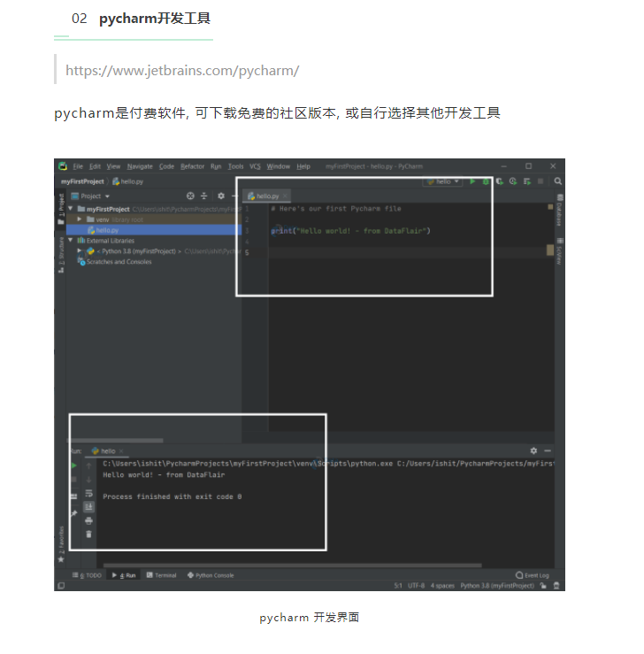Image resolution: width=644 pixels, height=654 pixels.
Task: Click UTF-8 encoding in status bar
Action: tap(416, 586)
